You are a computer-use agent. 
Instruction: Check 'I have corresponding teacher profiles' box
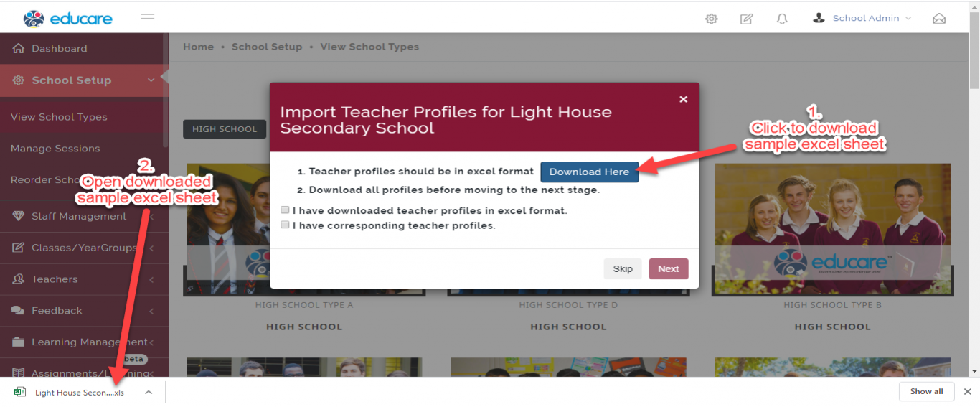click(x=285, y=225)
